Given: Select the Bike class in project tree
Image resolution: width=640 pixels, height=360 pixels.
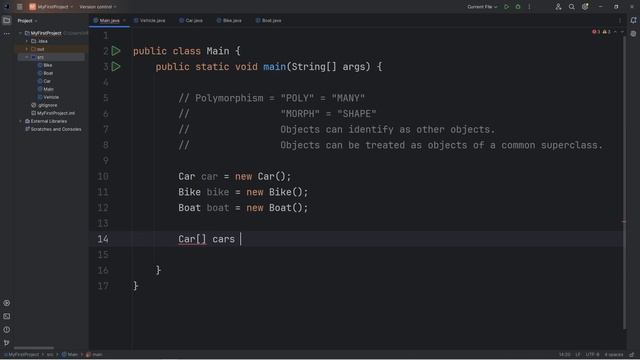Looking at the screenshot, I should [45, 65].
